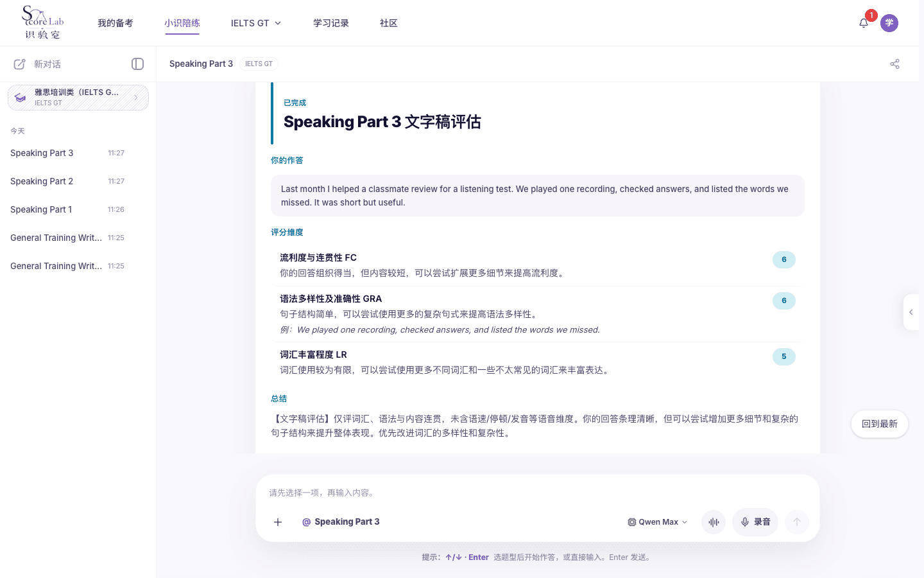The image size is (924, 578).
Task: Click the 词汇丰富程度 LR score badge
Action: 784,356
